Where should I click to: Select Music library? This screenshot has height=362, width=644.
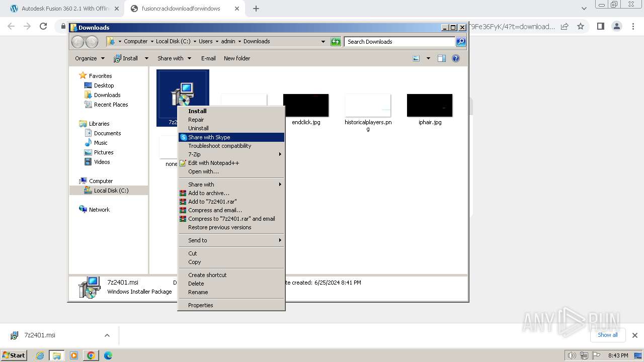[100, 143]
